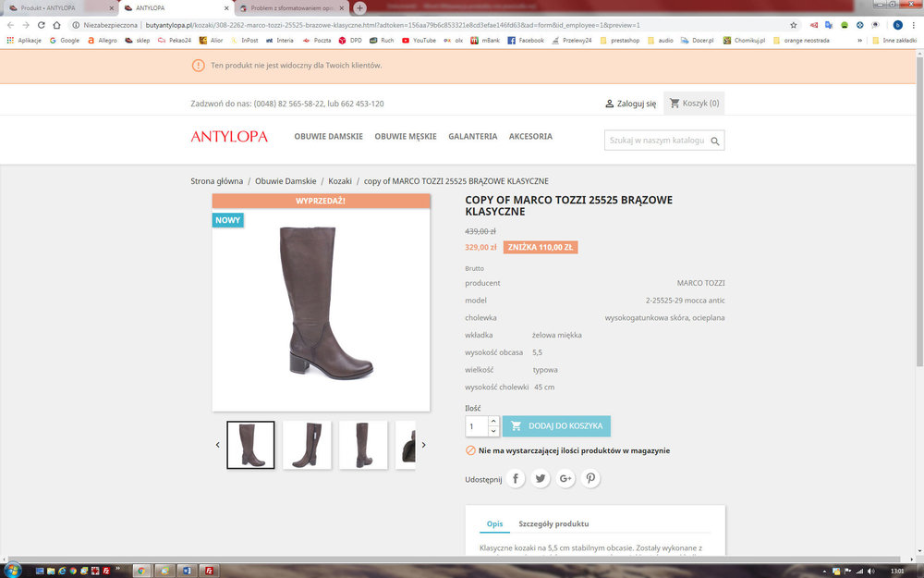Go to browser home page icon
924x578 pixels.
point(56,25)
